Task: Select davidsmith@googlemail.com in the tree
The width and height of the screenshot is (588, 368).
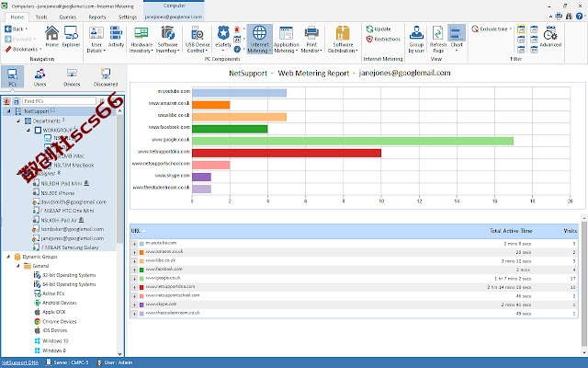Action: click(73, 202)
